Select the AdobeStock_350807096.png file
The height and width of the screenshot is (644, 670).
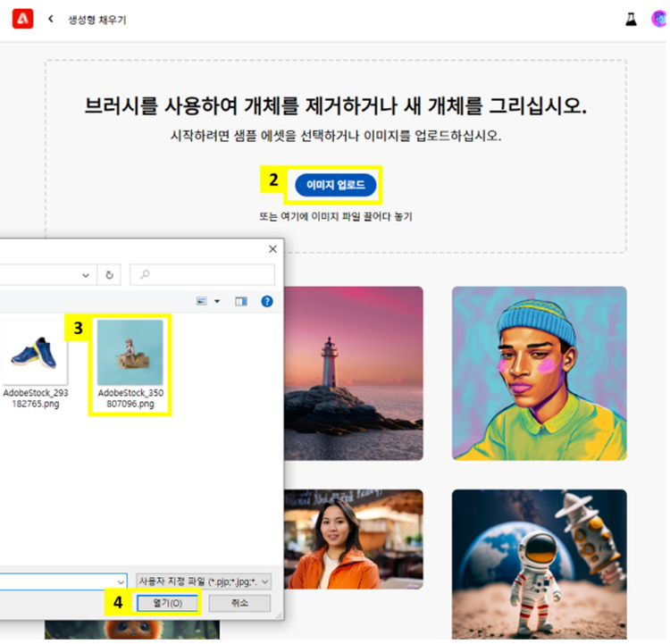[x=130, y=364]
